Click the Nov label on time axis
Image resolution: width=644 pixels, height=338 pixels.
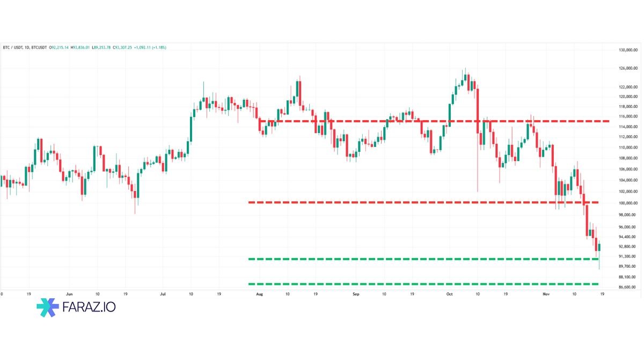(x=546, y=294)
